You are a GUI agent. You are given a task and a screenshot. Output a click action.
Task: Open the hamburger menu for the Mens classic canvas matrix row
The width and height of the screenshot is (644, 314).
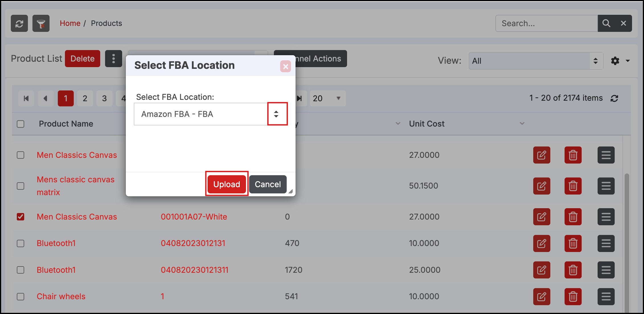[606, 186]
